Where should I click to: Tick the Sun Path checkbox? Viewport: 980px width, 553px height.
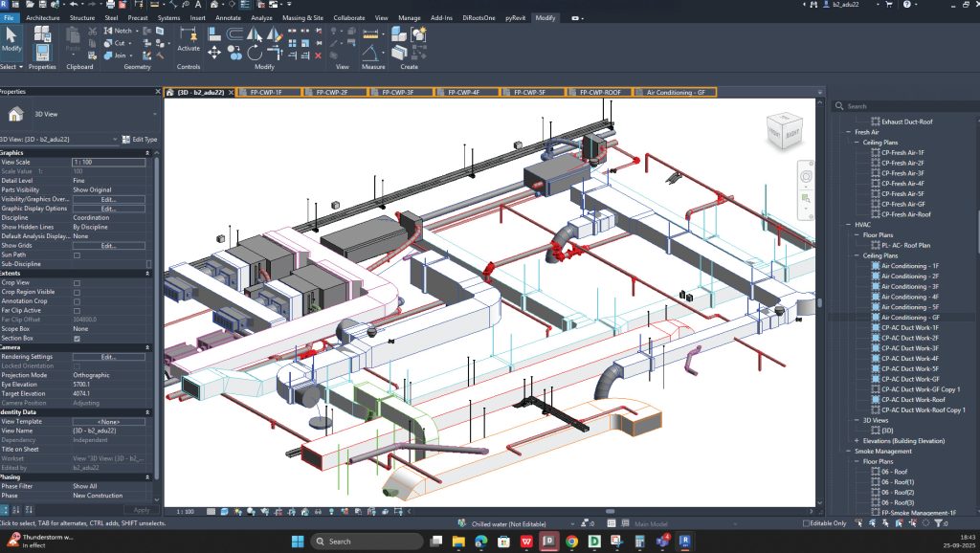point(77,254)
